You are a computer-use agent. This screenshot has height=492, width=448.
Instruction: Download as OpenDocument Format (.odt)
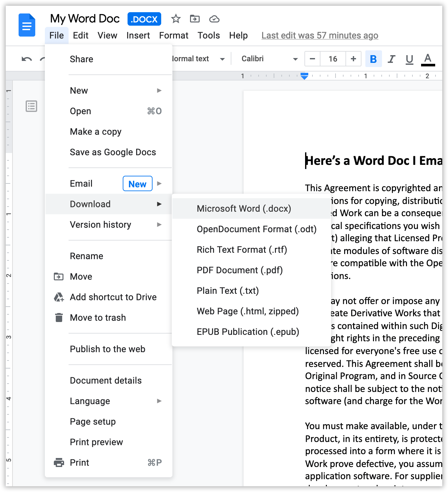(x=252, y=229)
